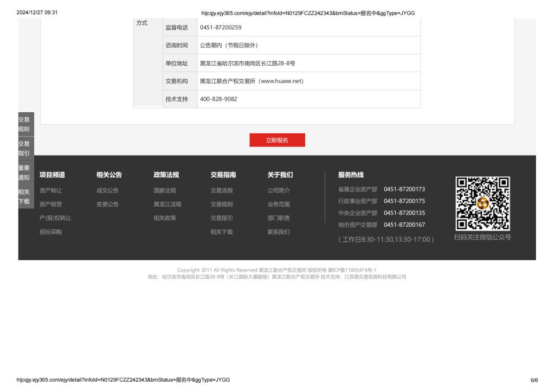The width and height of the screenshot is (555, 392).
Task: Open the 交易规则 side tab
Action: tap(24, 125)
